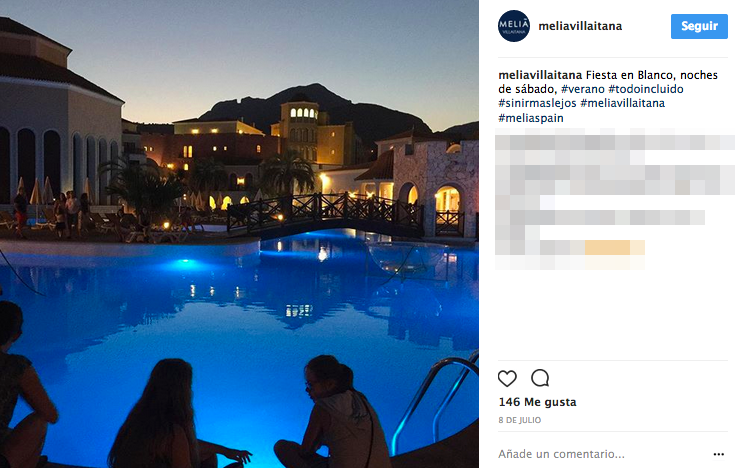Click the heart like icon
This screenshot has height=468, width=737.
coord(507,378)
